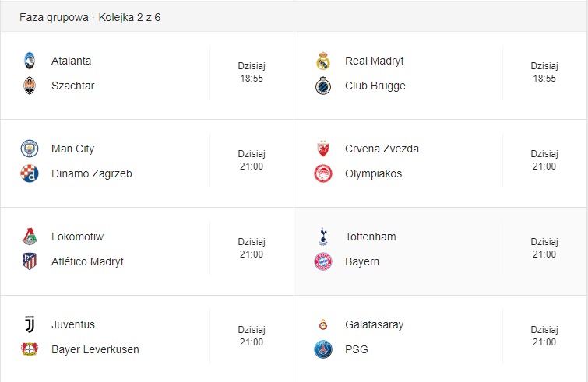Click the Club Brugge badge
This screenshot has width=588, height=382.
(323, 86)
